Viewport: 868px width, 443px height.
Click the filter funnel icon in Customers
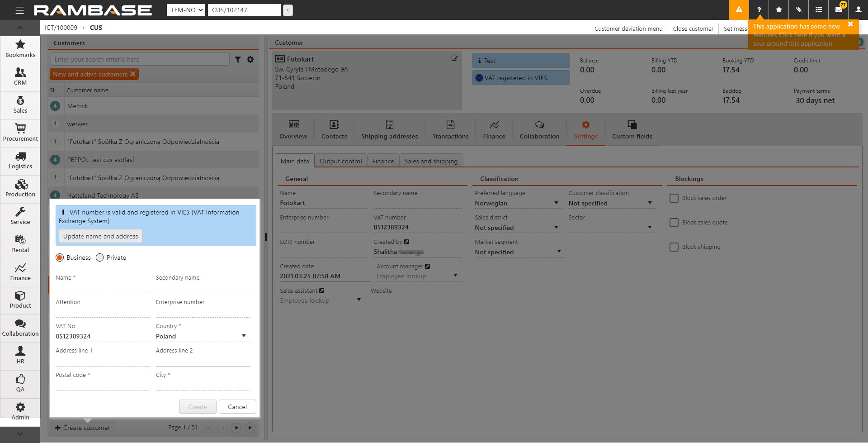click(x=238, y=60)
